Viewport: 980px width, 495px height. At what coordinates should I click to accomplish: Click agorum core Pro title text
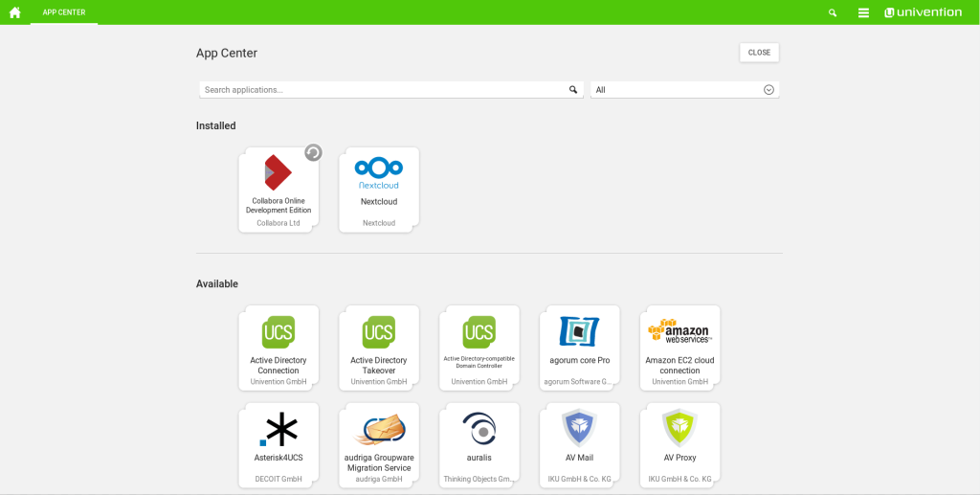click(579, 361)
